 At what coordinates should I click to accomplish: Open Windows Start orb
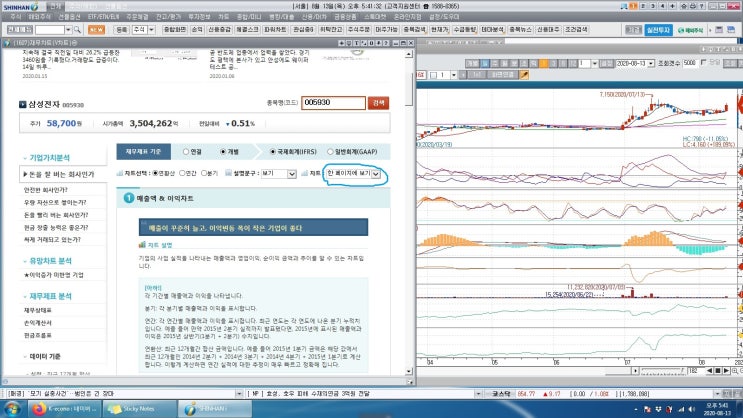point(12,409)
